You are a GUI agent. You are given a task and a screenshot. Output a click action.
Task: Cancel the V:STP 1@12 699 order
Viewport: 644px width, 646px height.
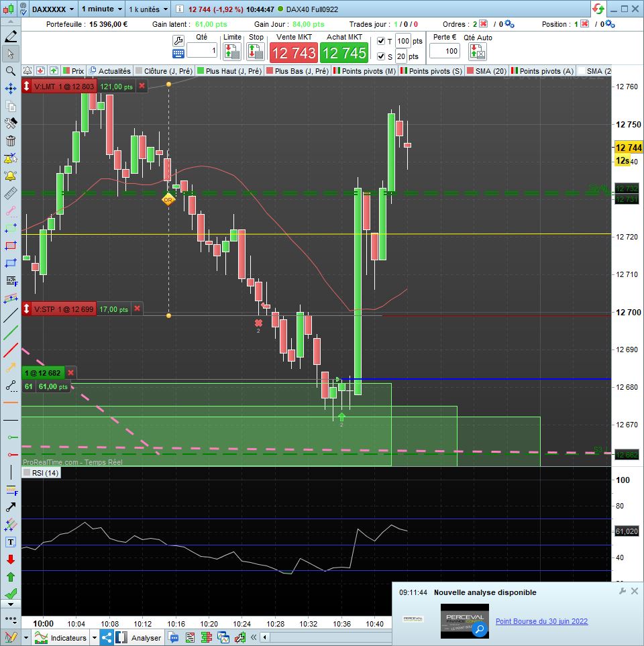click(x=138, y=308)
